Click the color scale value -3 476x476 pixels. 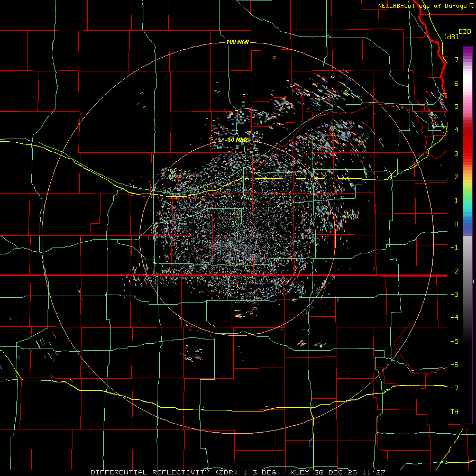tap(454, 295)
